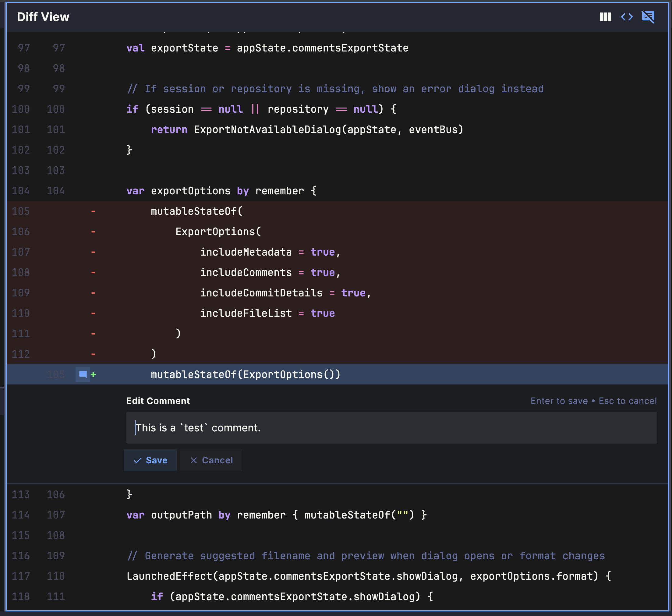The height and width of the screenshot is (616, 672).
Task: Cancel editing the comment
Action: (211, 460)
